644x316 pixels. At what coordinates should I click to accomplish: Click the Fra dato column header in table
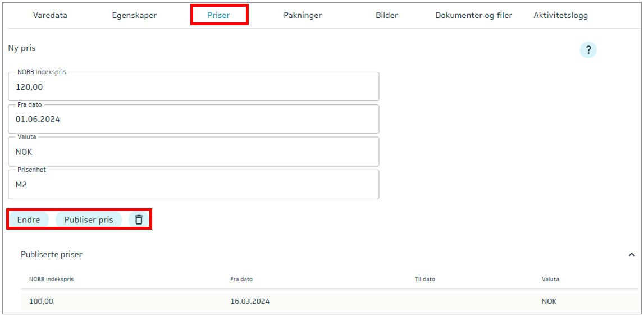click(241, 279)
